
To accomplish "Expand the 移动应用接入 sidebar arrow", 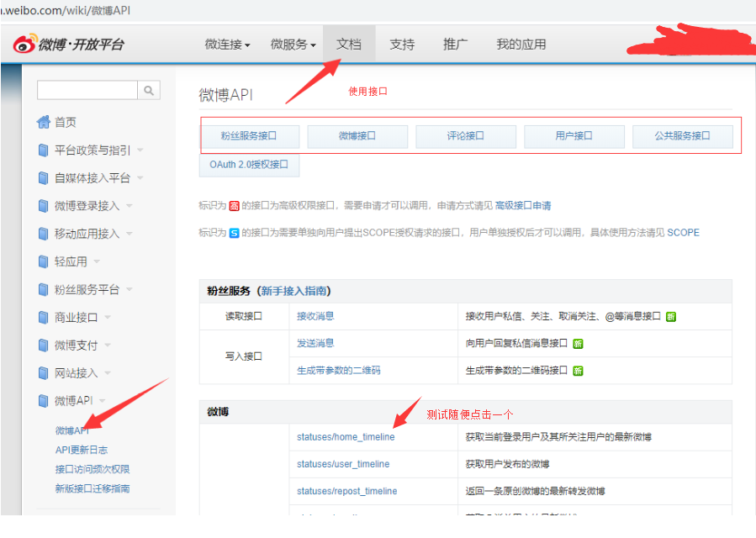I will click(130, 234).
